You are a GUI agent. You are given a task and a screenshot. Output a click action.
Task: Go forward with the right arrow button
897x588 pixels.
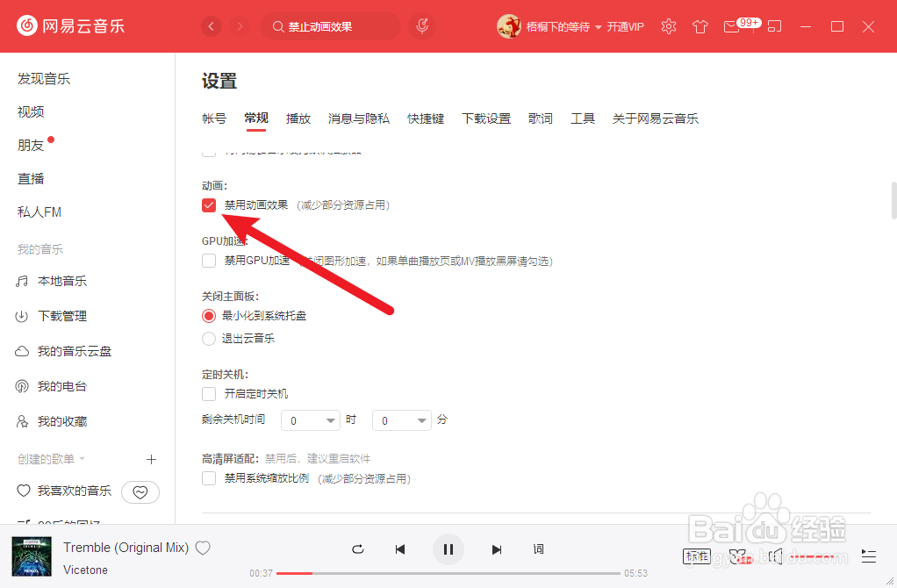(x=240, y=26)
